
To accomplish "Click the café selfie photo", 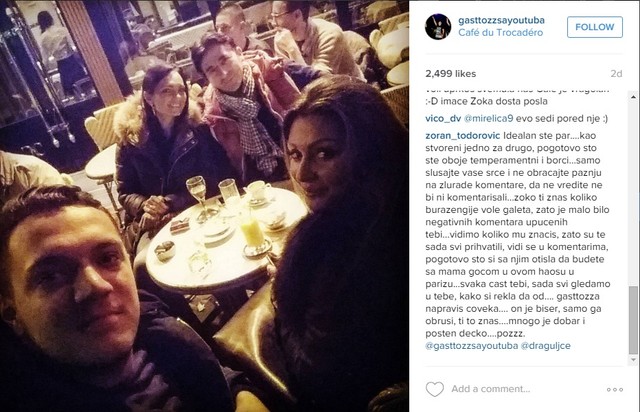I will 204,206.
